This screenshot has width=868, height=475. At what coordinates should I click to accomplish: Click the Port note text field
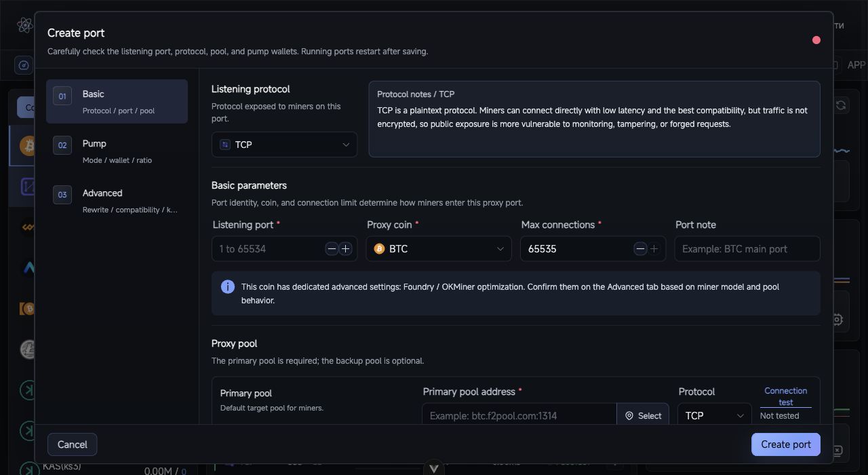(x=747, y=249)
